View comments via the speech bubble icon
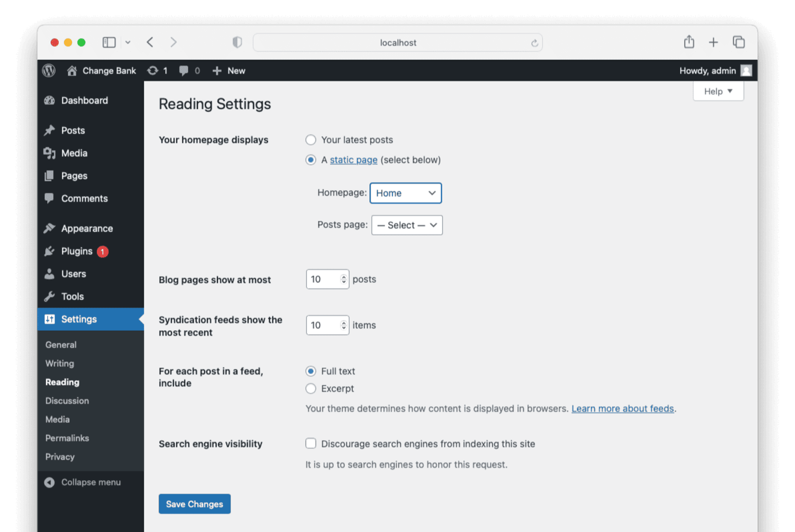Viewport: 795px width, 532px height. pos(183,71)
